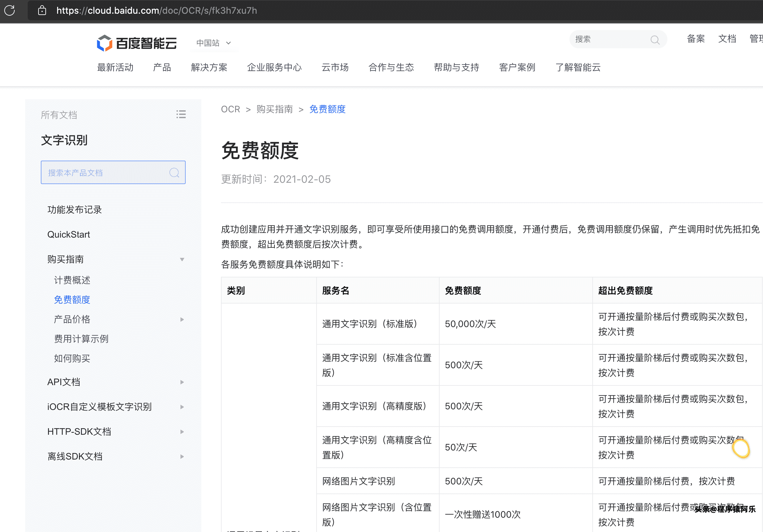The width and height of the screenshot is (763, 532).
Task: Expand the 离线SDK文档 section arrow
Action: pos(182,457)
